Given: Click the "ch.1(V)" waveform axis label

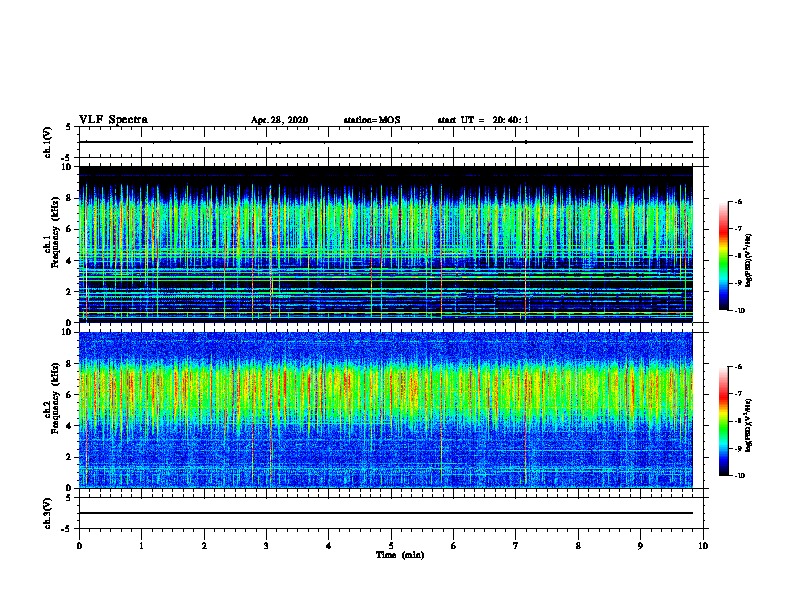Looking at the screenshot, I should point(48,142).
